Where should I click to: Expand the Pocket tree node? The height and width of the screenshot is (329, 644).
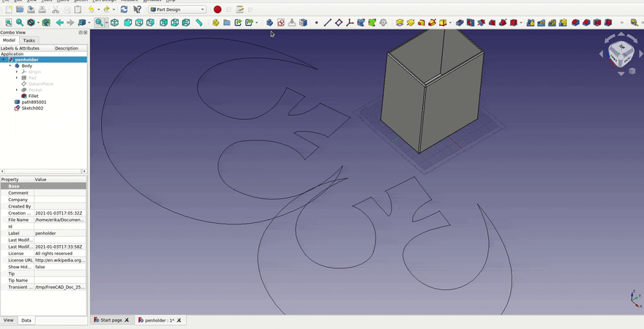coord(17,90)
